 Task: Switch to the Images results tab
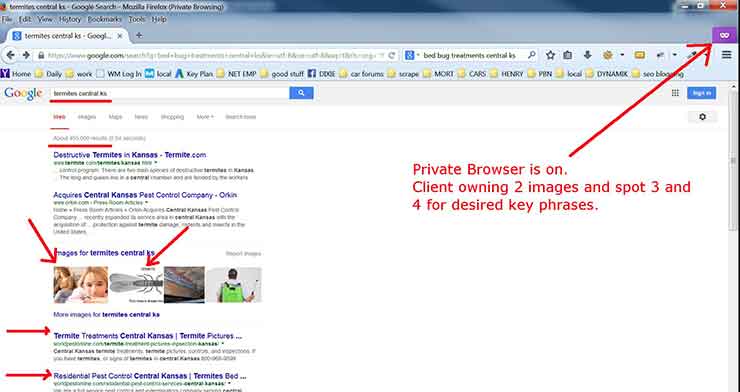(x=87, y=117)
